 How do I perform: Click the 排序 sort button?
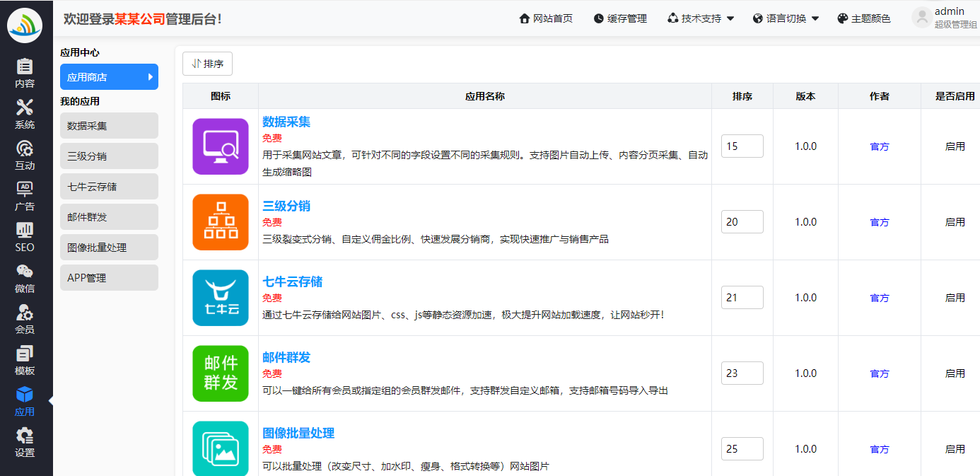tap(207, 64)
